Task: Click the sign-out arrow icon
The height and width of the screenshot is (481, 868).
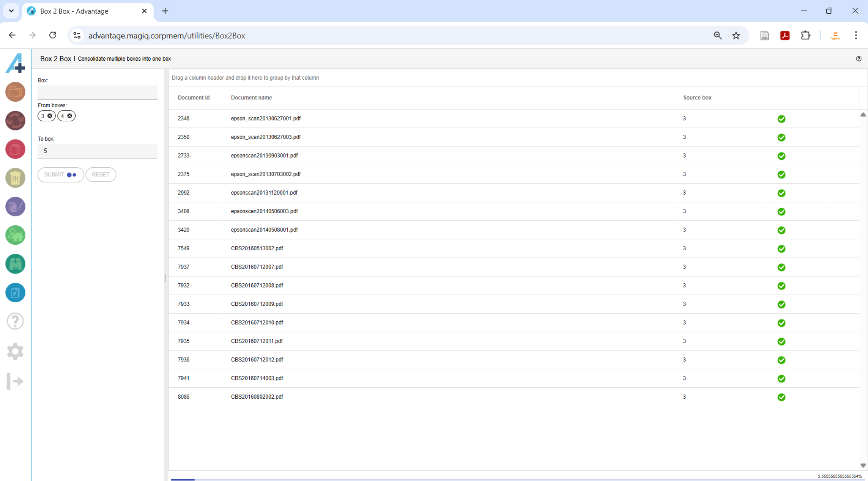Action: pyautogui.click(x=15, y=381)
